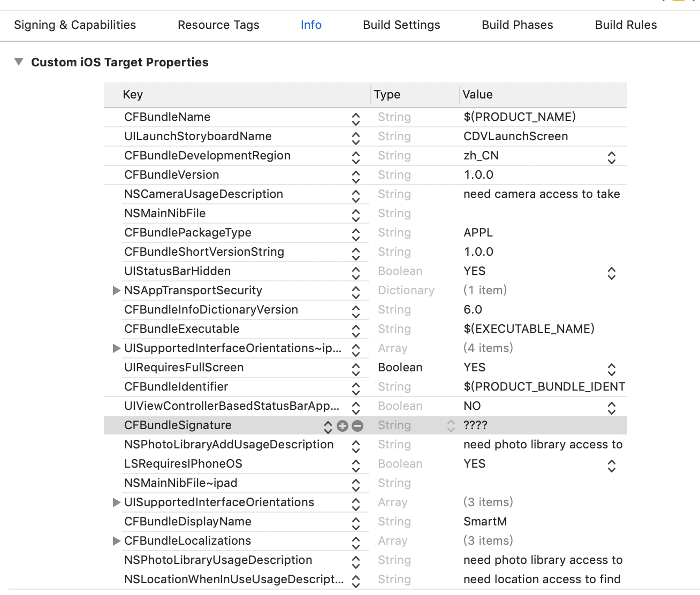Image resolution: width=700 pixels, height=595 pixels.
Task: Toggle UIViewControllerBasedStatusBar value from NO
Action: point(611,408)
